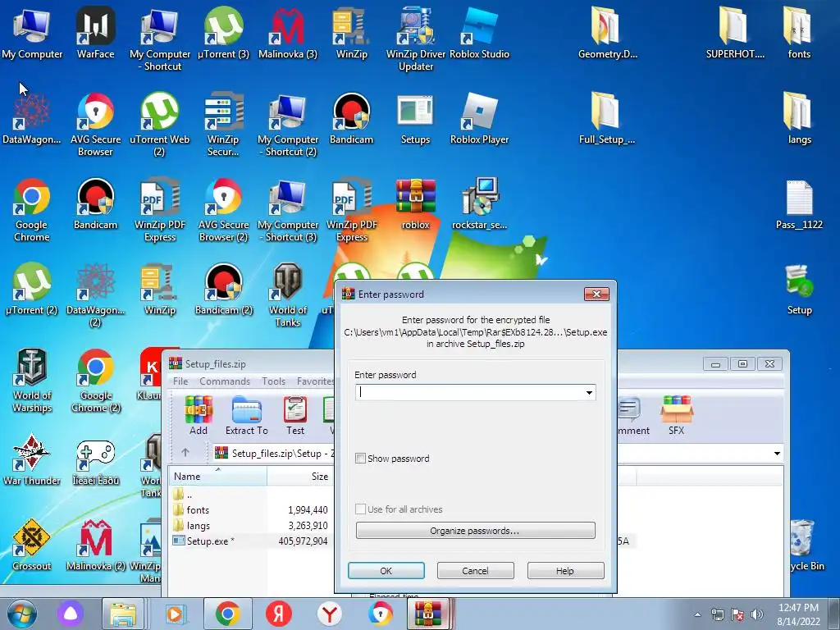Screen dimensions: 840x630
Task: Select the Google Chrome desktop icon
Action: tap(32, 210)
